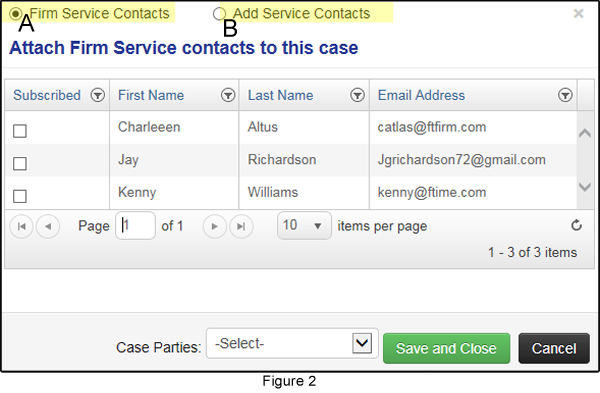The image size is (600, 393).
Task: Open the First Name column filter icon
Action: pos(228,95)
